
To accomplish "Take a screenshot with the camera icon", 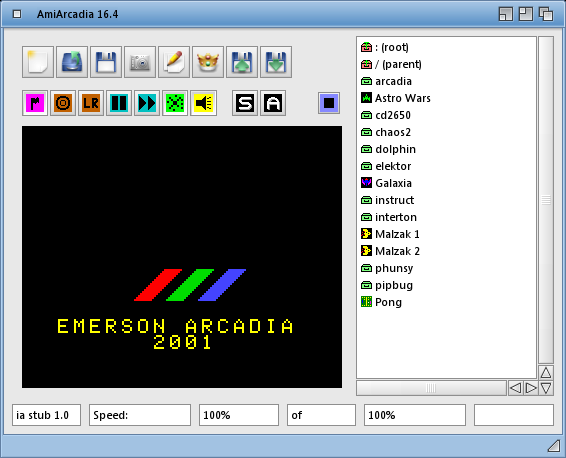I will [140, 62].
